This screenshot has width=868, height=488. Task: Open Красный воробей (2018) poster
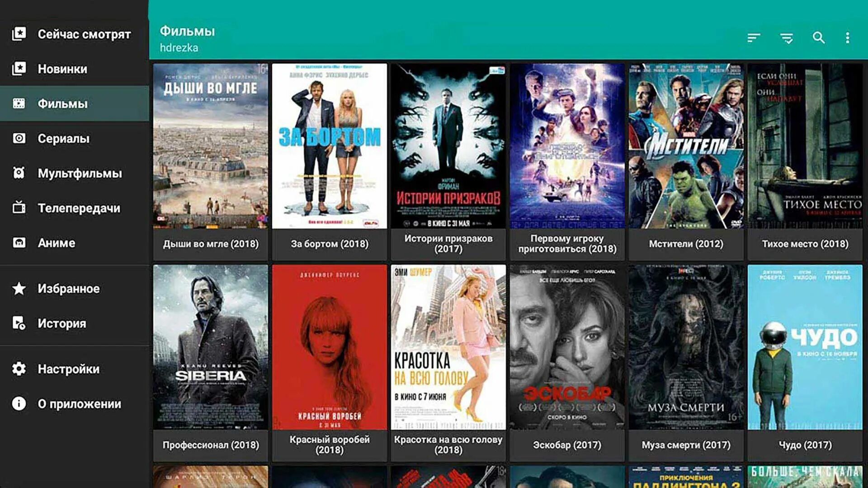tap(330, 347)
